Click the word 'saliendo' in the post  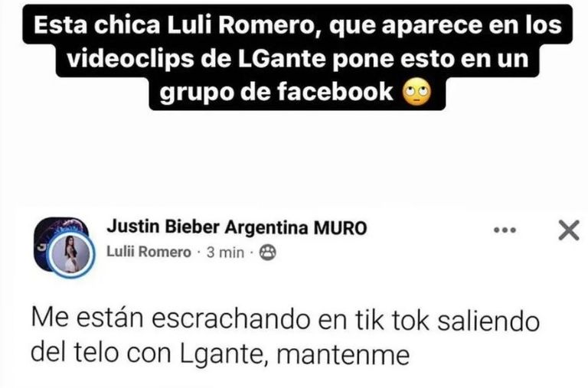point(488,319)
